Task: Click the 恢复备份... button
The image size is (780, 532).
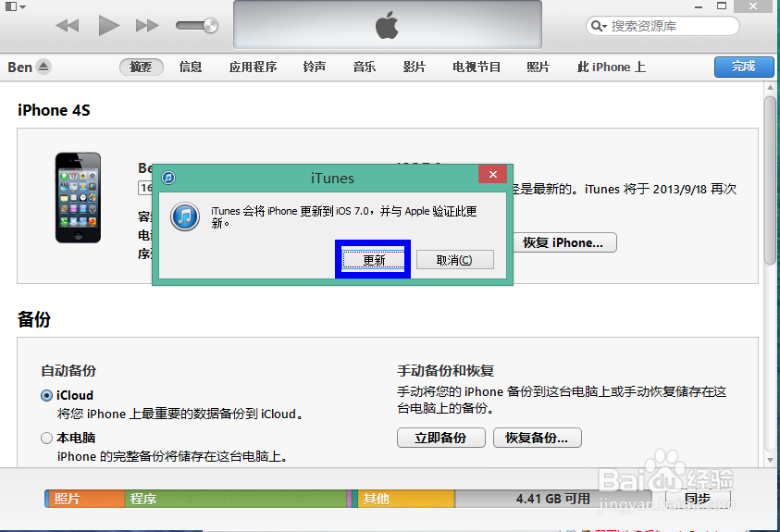Action: pyautogui.click(x=538, y=438)
